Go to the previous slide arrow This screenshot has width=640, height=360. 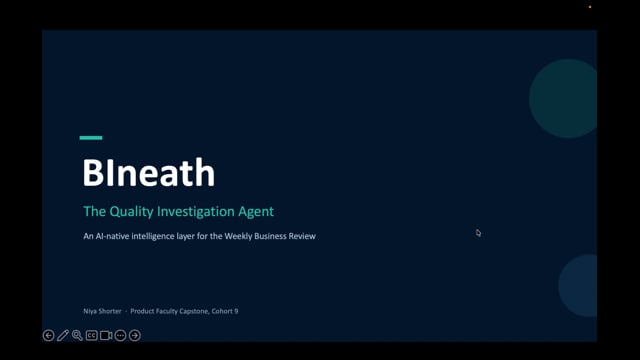point(49,336)
